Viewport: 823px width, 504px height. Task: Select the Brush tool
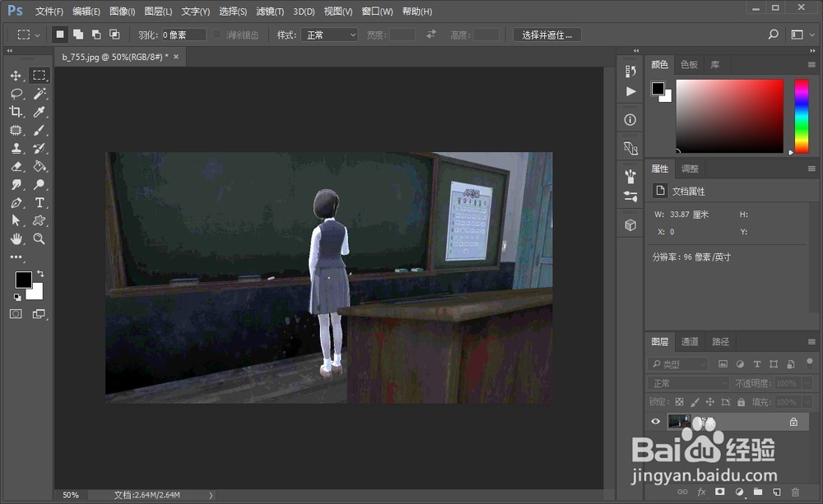coord(40,130)
